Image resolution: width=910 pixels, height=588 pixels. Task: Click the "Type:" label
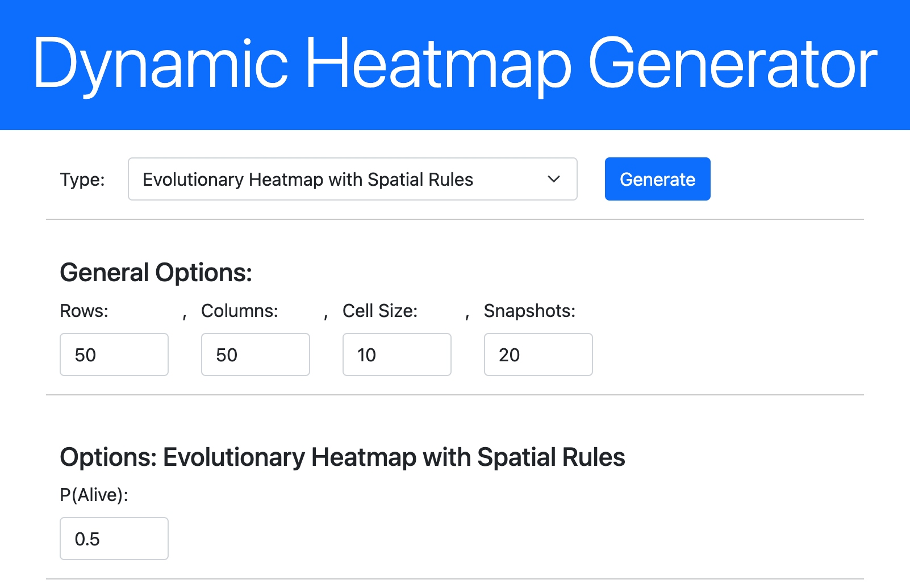(82, 180)
